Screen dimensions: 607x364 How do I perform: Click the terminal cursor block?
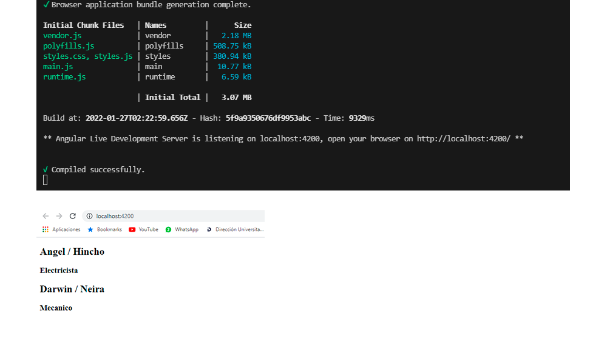coord(46,180)
